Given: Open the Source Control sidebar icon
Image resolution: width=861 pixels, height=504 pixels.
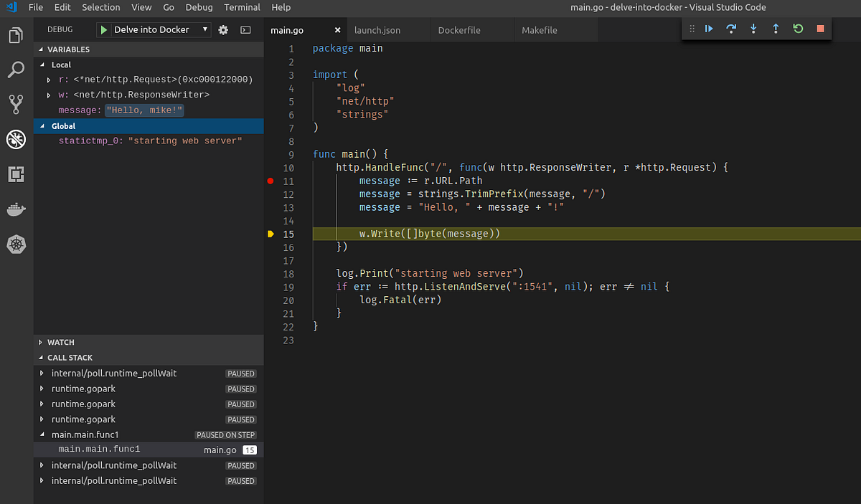Looking at the screenshot, I should point(16,103).
